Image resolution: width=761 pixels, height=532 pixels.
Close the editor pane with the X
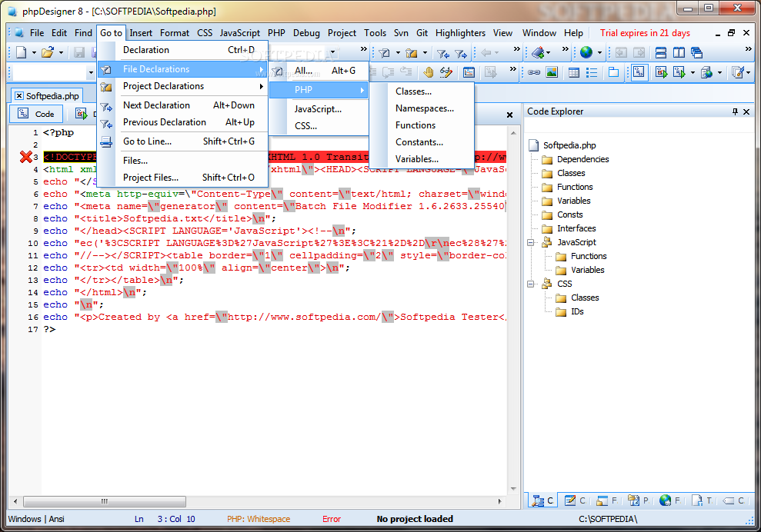click(509, 115)
